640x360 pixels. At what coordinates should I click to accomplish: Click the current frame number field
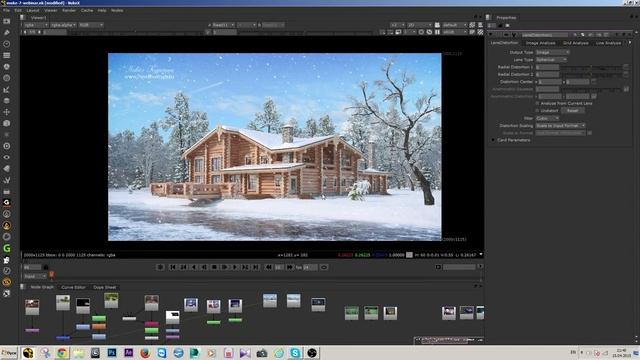32,267
